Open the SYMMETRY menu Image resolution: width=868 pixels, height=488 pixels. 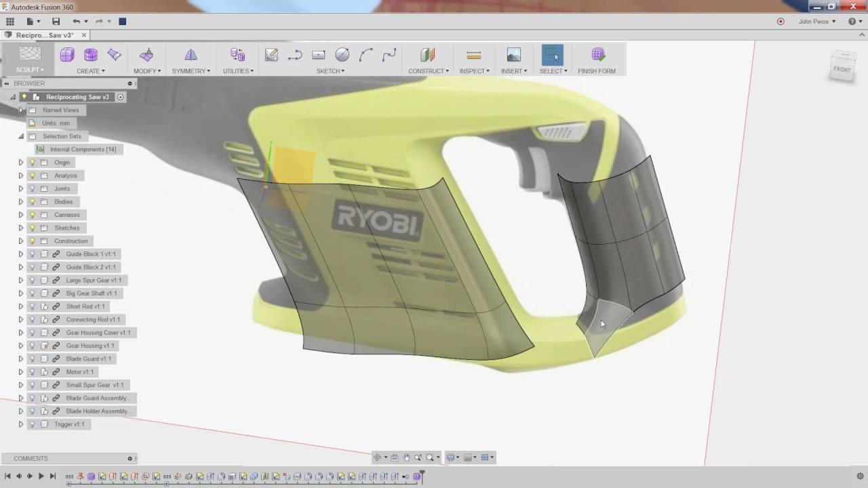pyautogui.click(x=191, y=71)
